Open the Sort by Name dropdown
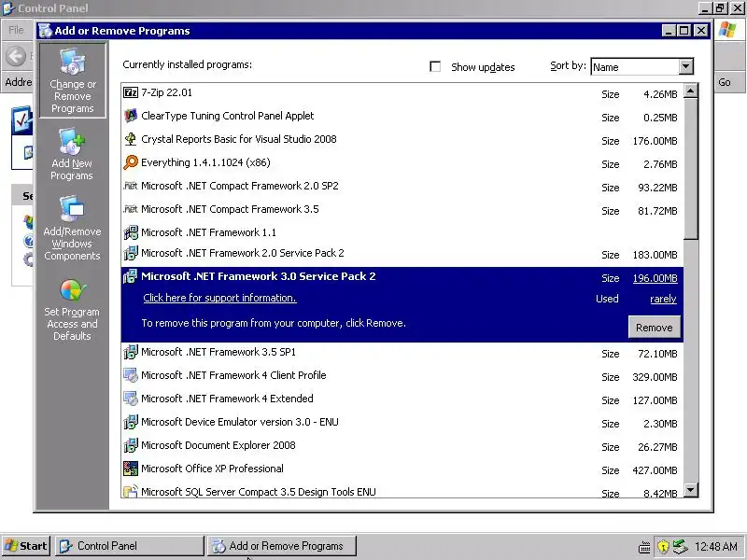747x560 pixels. pyautogui.click(x=685, y=66)
